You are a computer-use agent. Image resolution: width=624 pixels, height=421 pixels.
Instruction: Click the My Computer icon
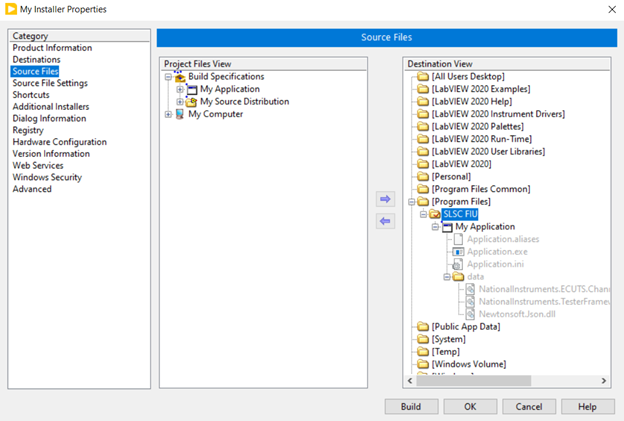click(x=180, y=114)
